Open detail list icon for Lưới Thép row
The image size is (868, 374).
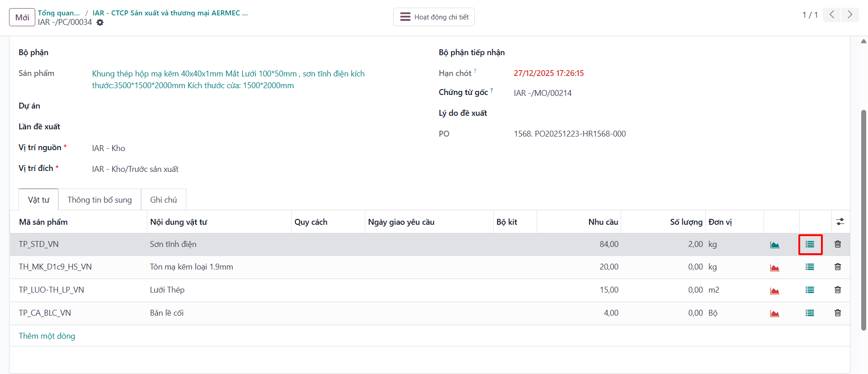tap(810, 290)
